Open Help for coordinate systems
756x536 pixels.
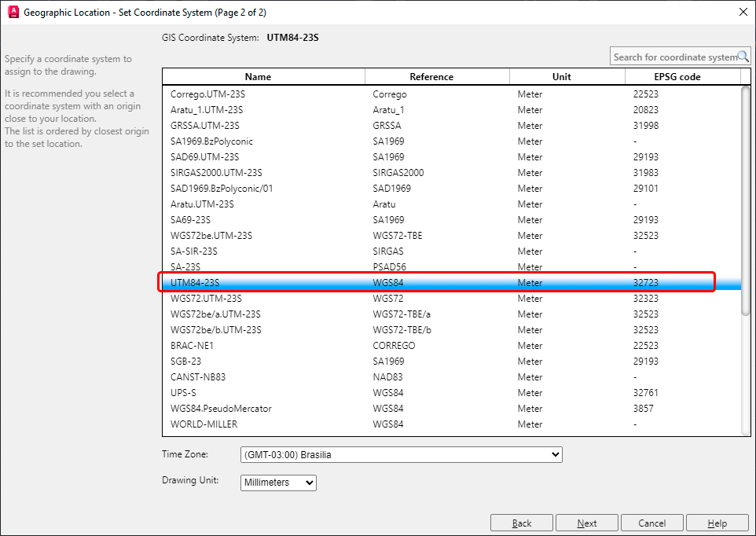pyautogui.click(x=717, y=522)
